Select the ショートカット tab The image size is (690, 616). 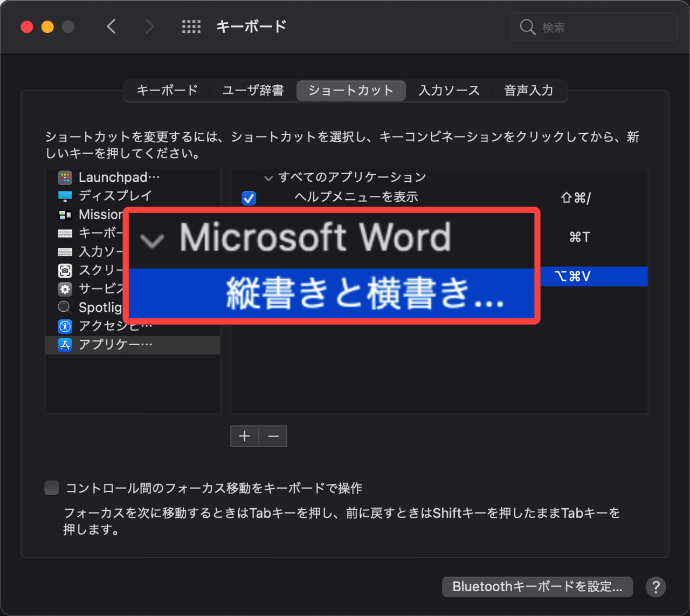point(351,91)
